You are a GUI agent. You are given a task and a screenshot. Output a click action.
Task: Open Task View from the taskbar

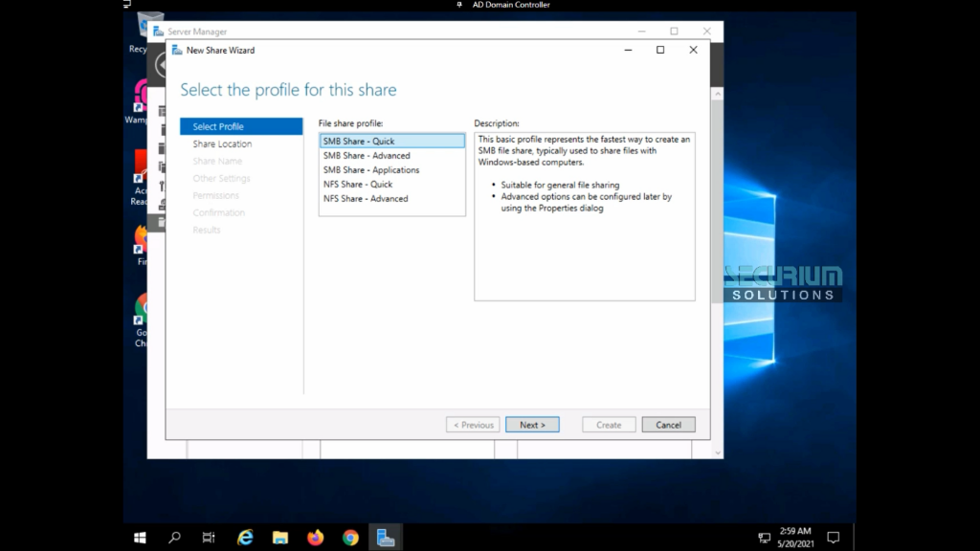tap(209, 538)
